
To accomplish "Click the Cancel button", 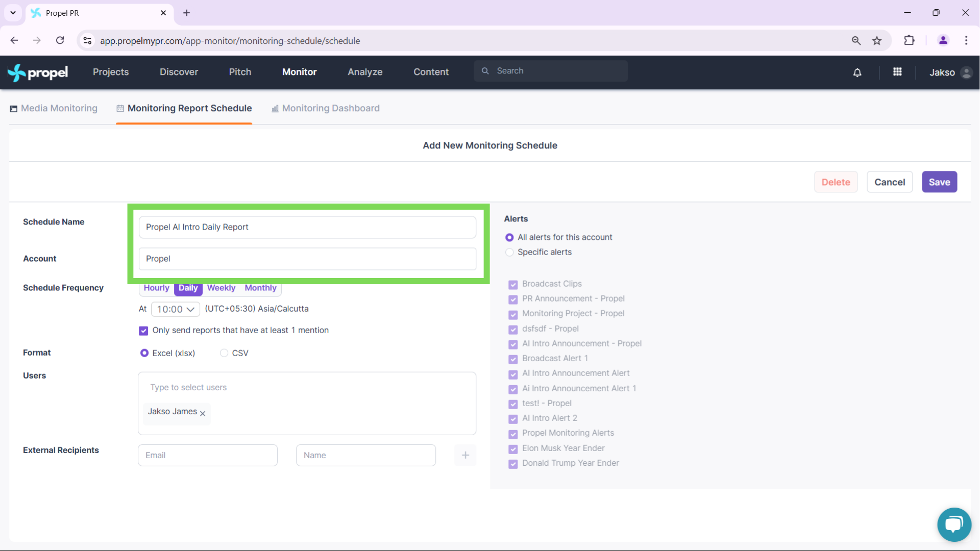I will 890,182.
